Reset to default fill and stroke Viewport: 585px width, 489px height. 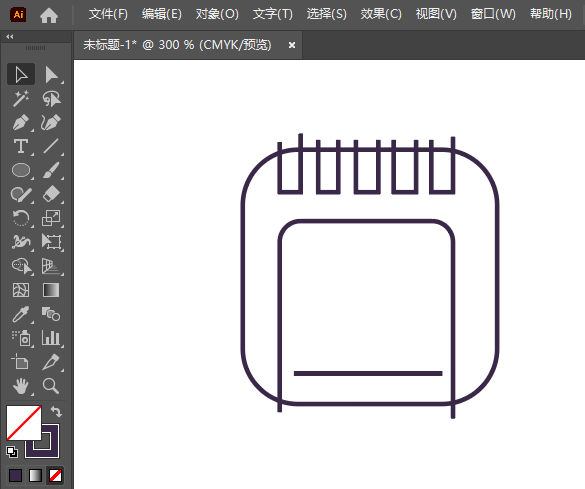click(12, 452)
